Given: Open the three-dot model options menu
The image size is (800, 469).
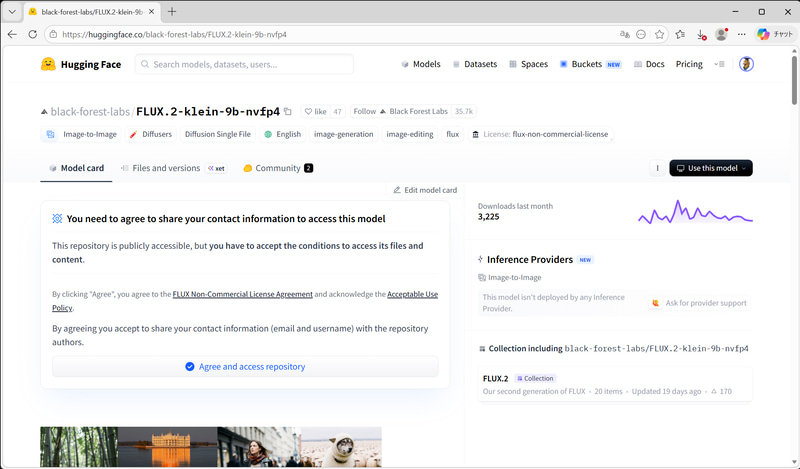Looking at the screenshot, I should tap(657, 168).
